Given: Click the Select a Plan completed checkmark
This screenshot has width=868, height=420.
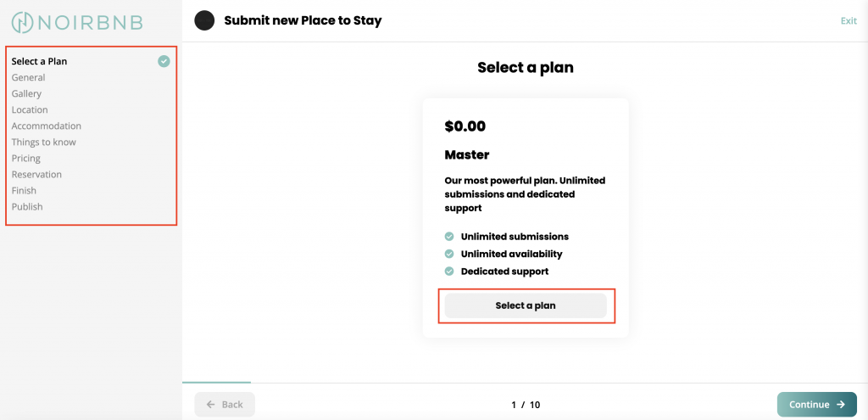Looking at the screenshot, I should 164,61.
